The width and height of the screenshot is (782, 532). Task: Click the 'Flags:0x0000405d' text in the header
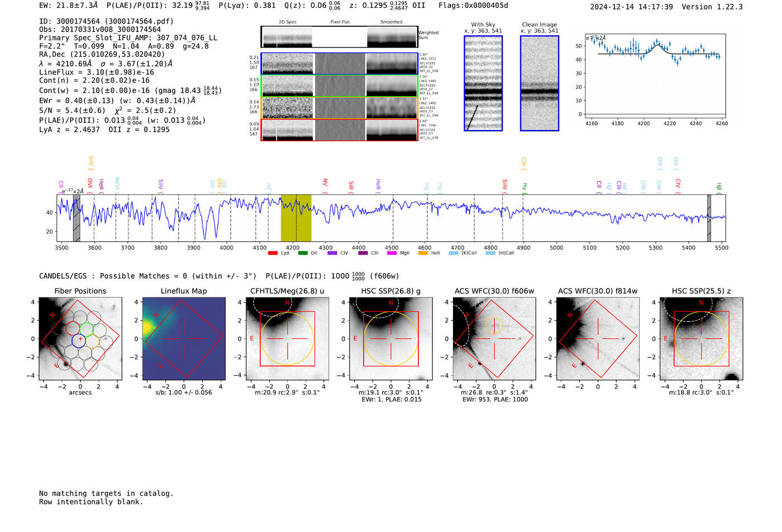pos(473,6)
